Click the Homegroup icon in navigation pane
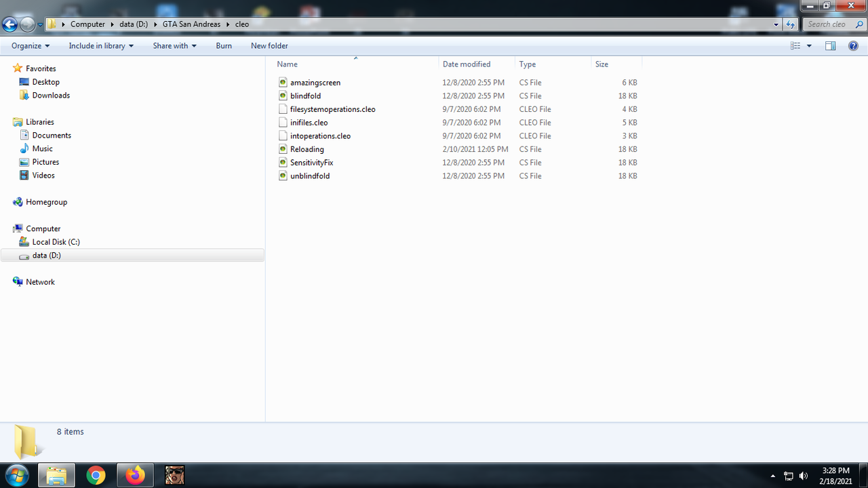The width and height of the screenshot is (868, 488). click(18, 202)
